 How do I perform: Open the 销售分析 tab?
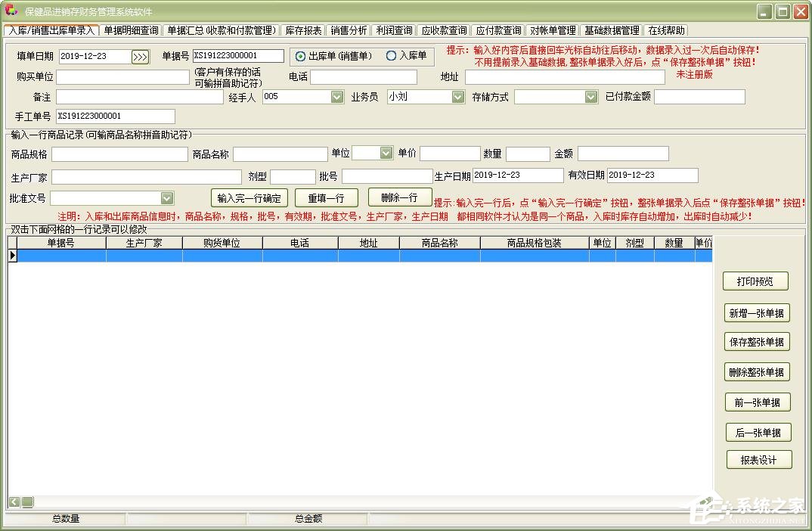point(349,30)
